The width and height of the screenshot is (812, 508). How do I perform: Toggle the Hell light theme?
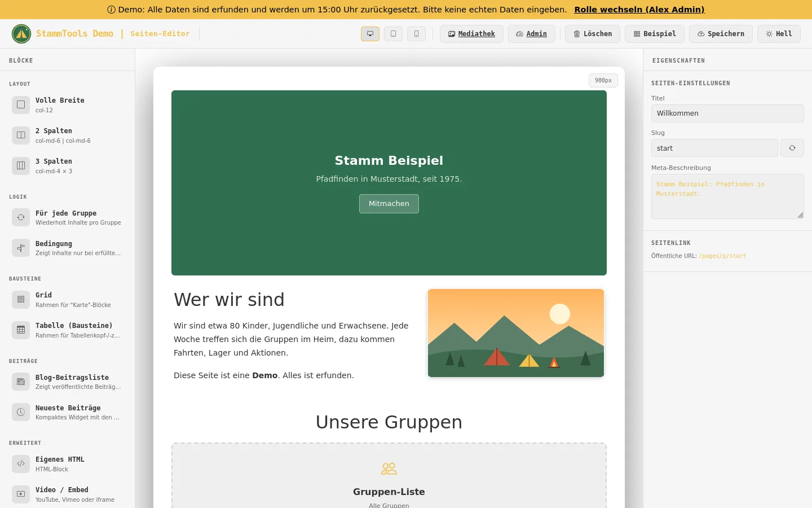[x=779, y=34]
